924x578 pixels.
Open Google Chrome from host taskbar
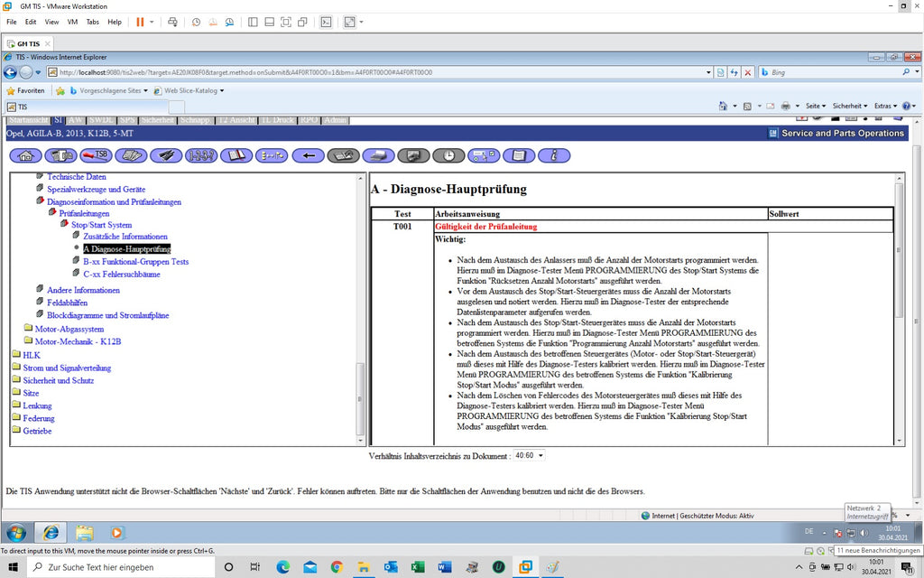(x=337, y=567)
